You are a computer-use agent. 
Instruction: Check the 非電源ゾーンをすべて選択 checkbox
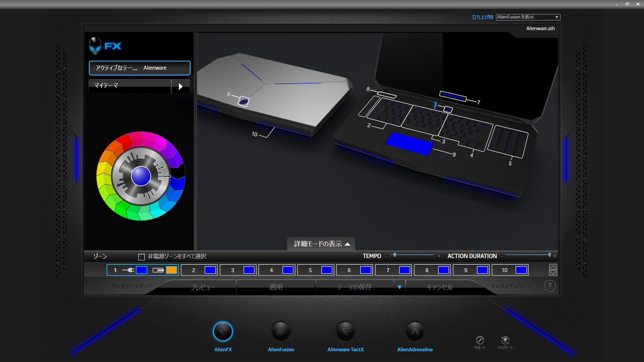(142, 257)
